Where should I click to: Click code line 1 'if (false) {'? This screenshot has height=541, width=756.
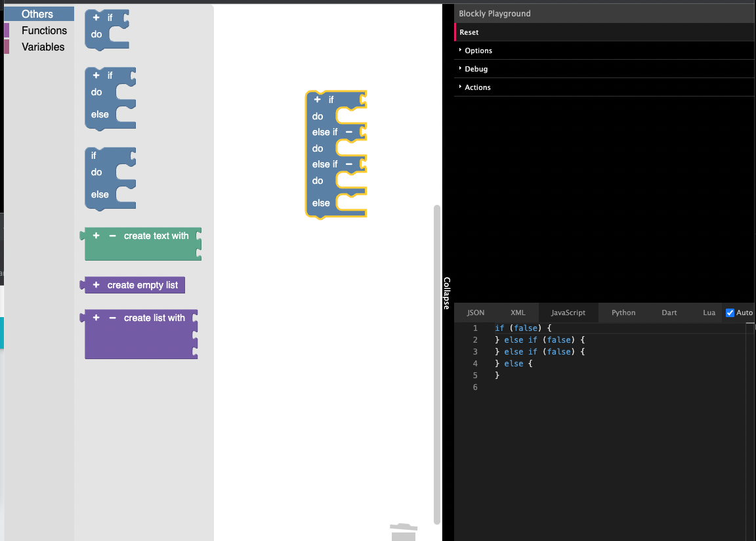tap(523, 328)
